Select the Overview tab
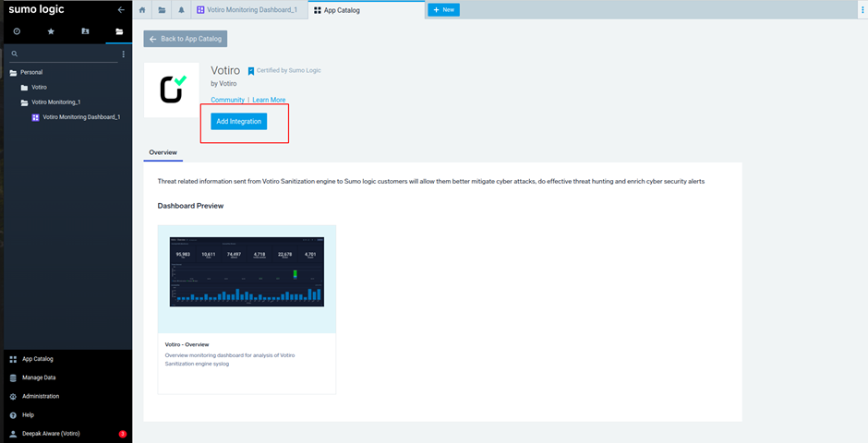This screenshot has height=443, width=868. coord(163,152)
